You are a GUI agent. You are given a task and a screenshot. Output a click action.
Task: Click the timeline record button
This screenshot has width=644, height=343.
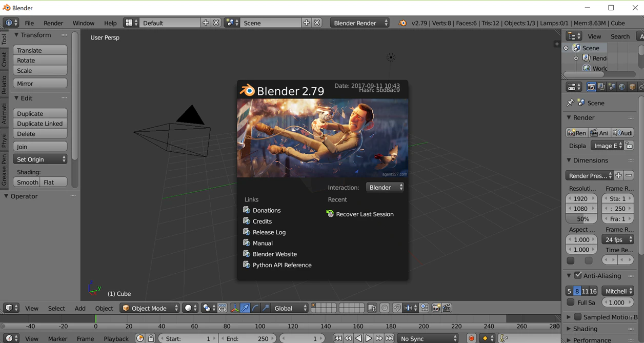(471, 338)
